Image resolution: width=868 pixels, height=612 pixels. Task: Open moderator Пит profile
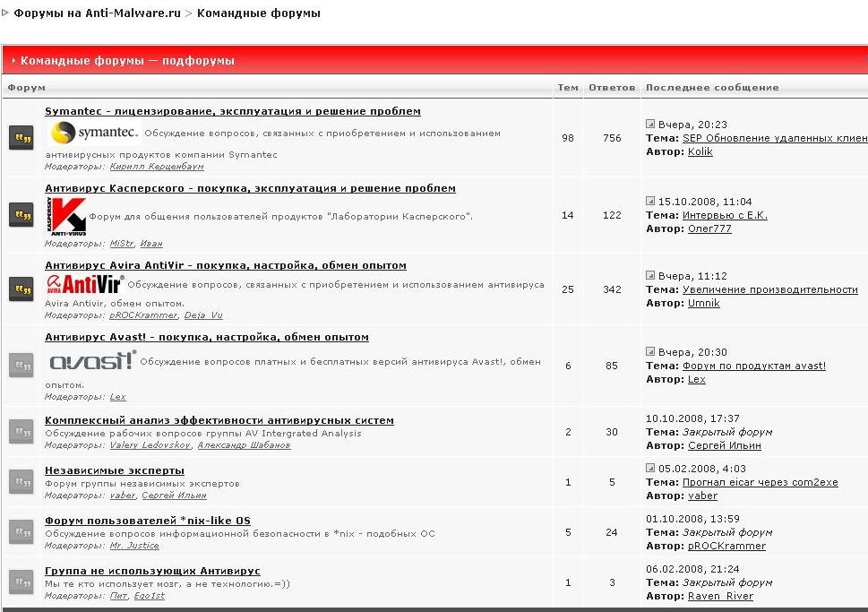tap(118, 596)
